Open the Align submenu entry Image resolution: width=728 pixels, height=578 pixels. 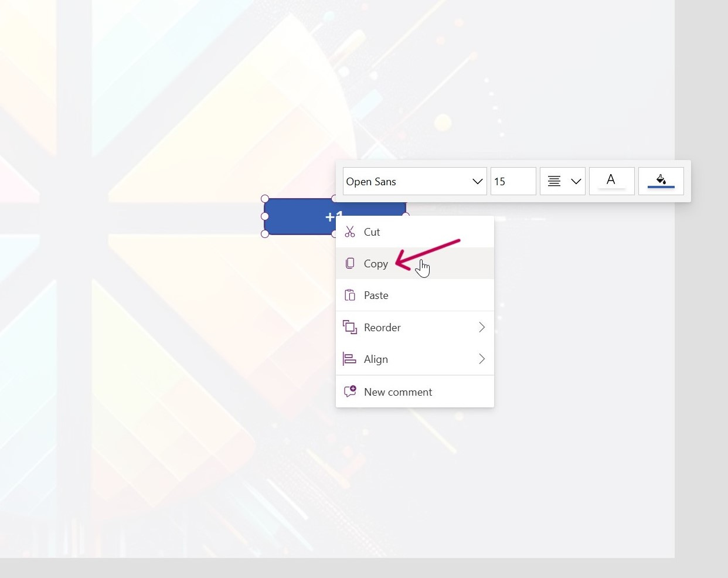pyautogui.click(x=414, y=359)
